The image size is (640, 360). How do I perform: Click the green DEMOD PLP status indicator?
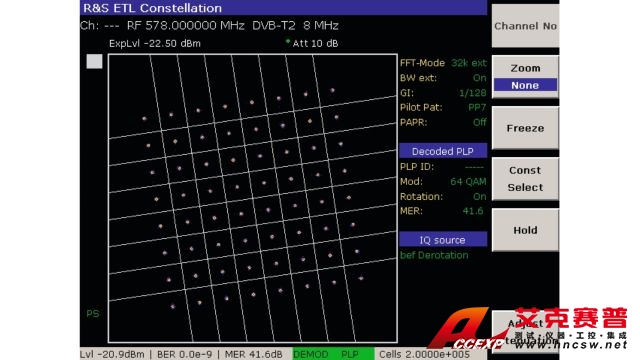click(333, 354)
